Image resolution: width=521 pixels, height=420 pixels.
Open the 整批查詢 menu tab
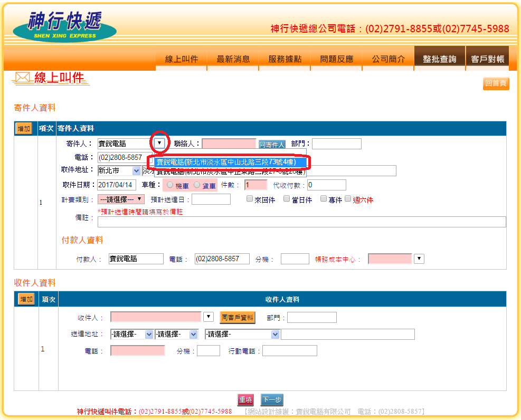(439, 59)
